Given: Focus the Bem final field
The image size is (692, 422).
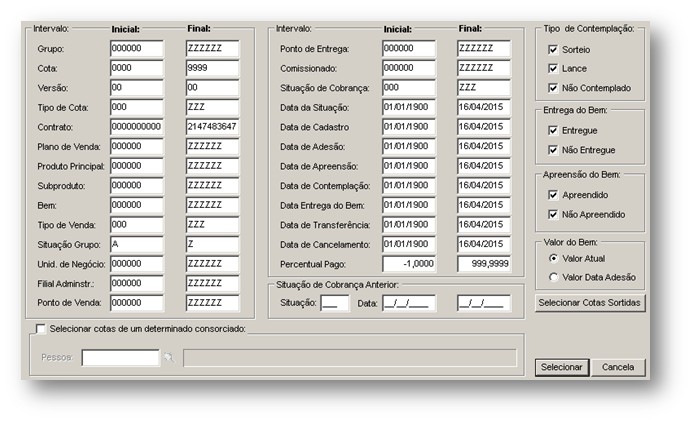Looking at the screenshot, I should click(x=213, y=205).
